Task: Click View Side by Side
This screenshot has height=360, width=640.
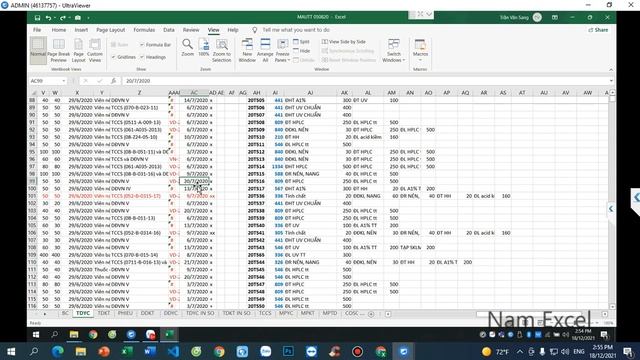Action: [344, 42]
